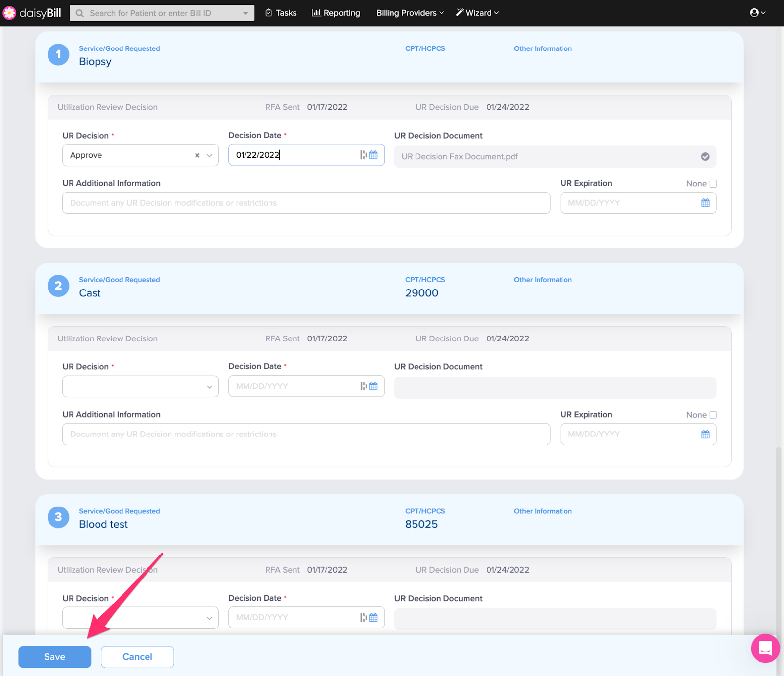Click the Cast UR Decision Document field
784x676 pixels.
555,388
